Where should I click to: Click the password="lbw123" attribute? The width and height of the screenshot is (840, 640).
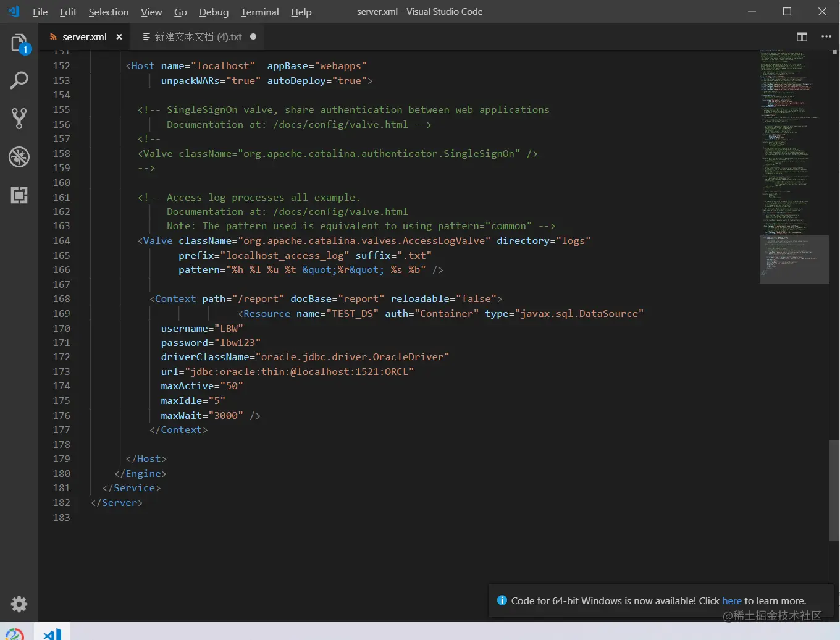point(211,343)
